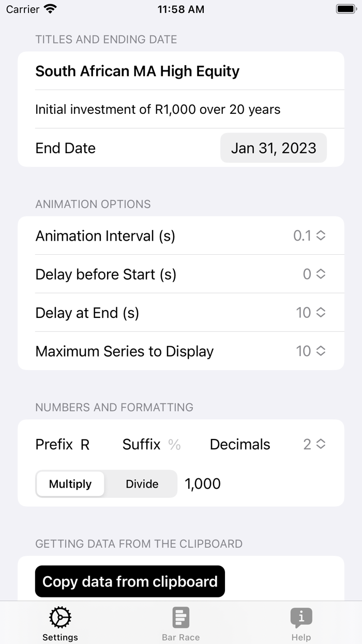The height and width of the screenshot is (644, 362).
Task: Expand the Delay before Start picker
Action: [314, 274]
